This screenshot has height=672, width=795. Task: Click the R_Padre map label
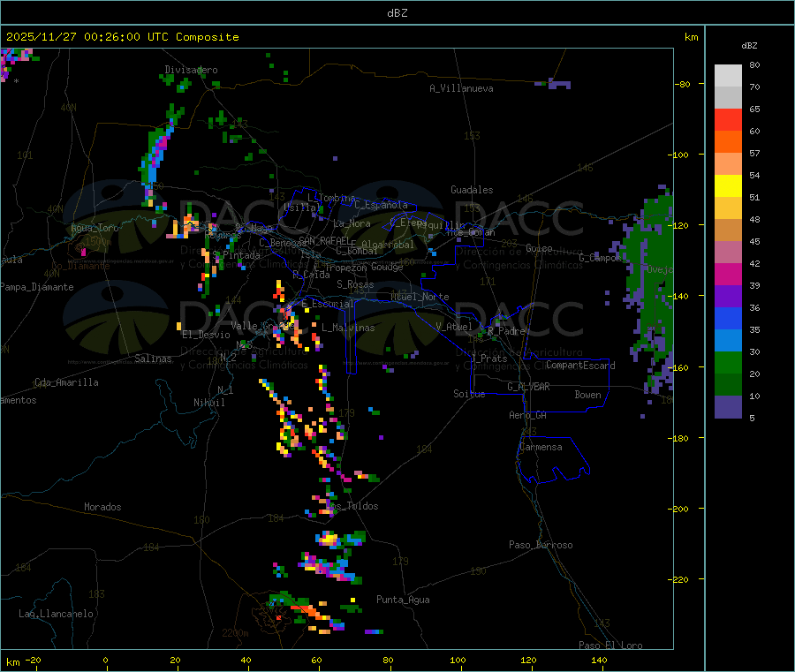(x=506, y=331)
